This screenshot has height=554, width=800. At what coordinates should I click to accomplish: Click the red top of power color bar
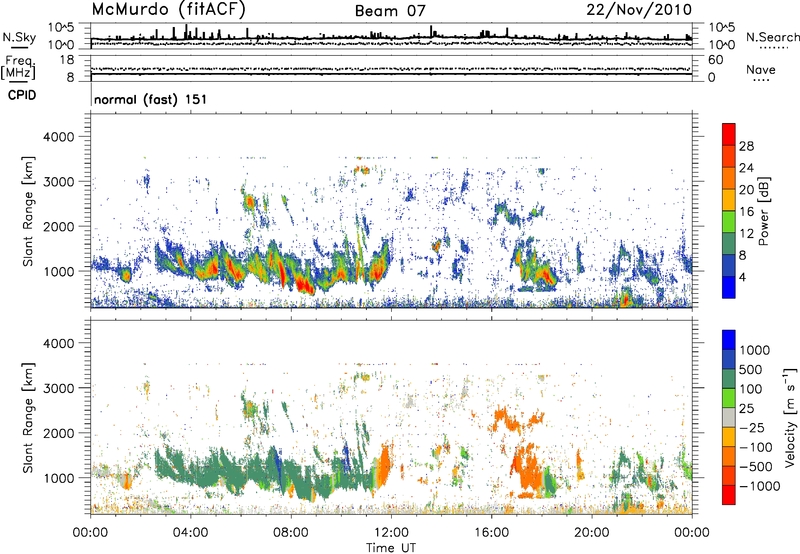pos(729,134)
